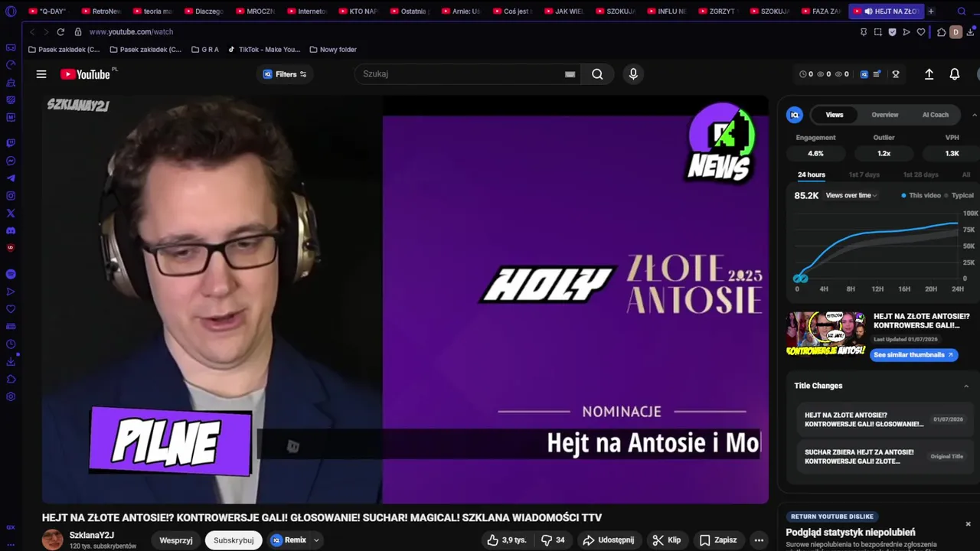
Task: Switch to the AI Coach tab
Action: pyautogui.click(x=936, y=115)
